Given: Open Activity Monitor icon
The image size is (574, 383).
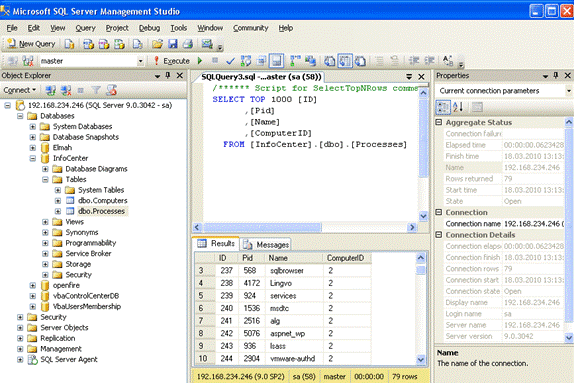Looking at the screenshot, I should point(207,44).
